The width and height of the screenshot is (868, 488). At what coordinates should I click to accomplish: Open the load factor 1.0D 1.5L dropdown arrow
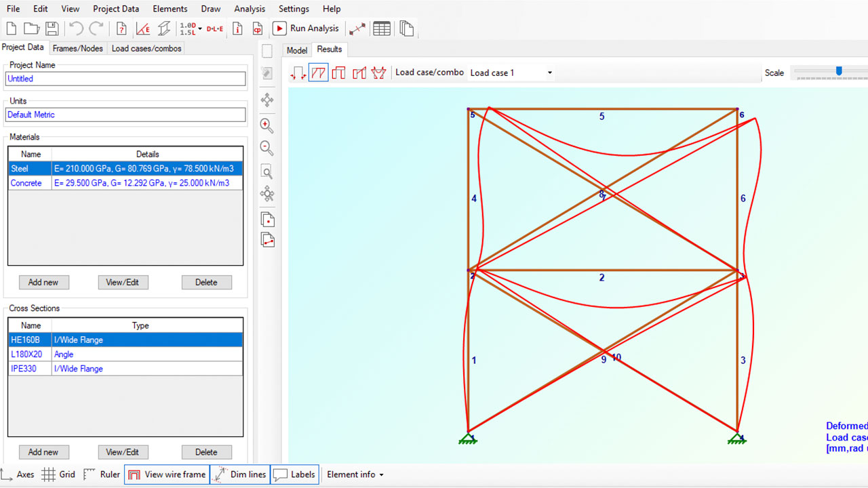[x=200, y=28]
